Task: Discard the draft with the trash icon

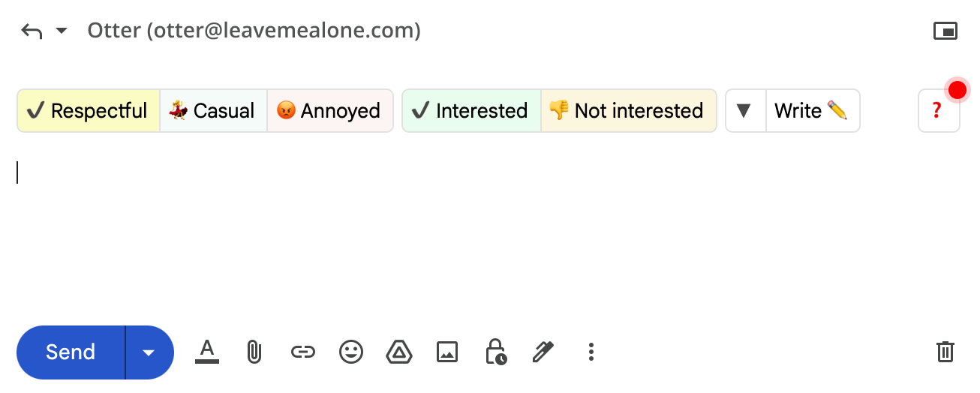Action: [945, 352]
